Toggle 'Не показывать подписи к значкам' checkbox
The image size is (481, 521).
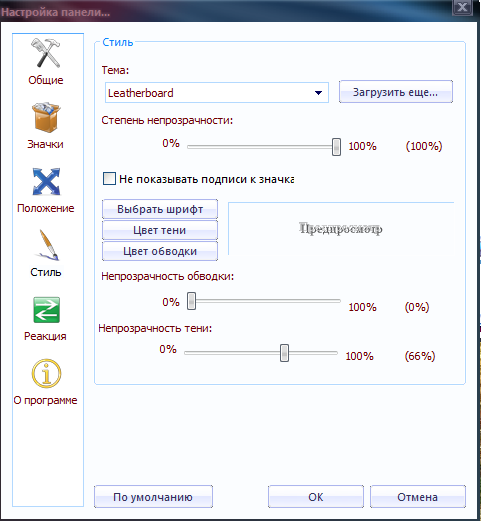[x=109, y=179]
